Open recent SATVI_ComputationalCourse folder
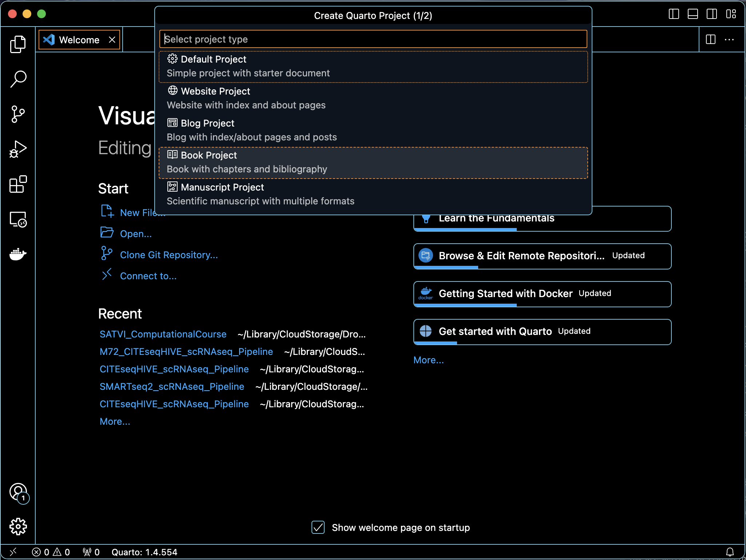Viewport: 746px width, 560px height. (x=163, y=334)
